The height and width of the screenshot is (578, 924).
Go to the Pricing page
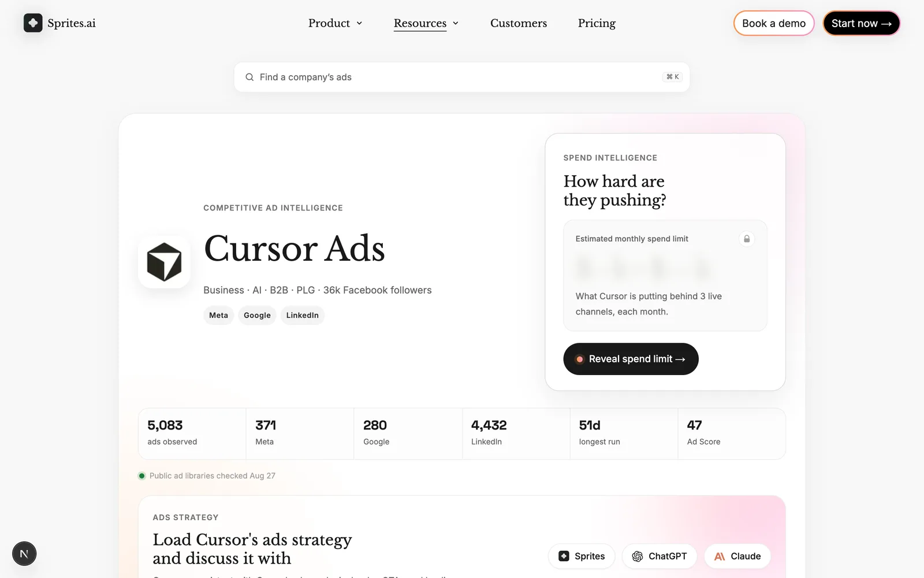click(x=597, y=23)
